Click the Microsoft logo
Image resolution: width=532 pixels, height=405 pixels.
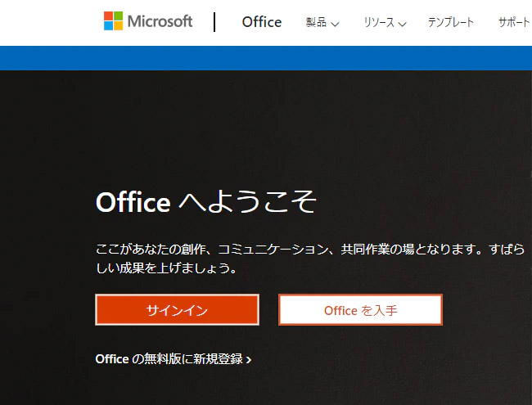[x=148, y=21]
